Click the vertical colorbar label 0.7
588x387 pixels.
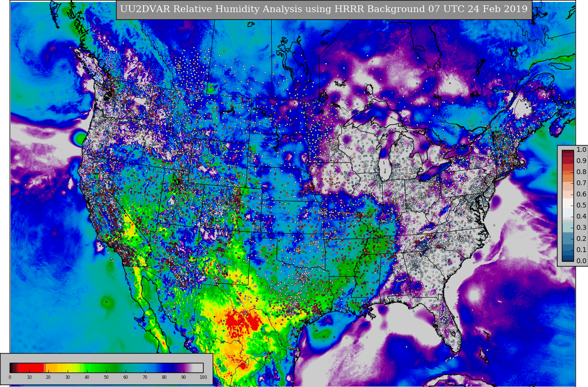click(581, 183)
